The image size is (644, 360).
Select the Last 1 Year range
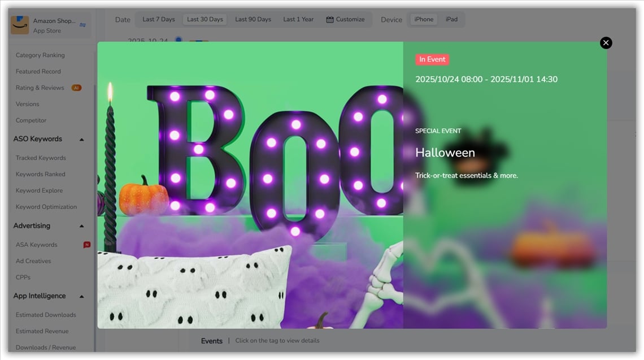tap(298, 19)
